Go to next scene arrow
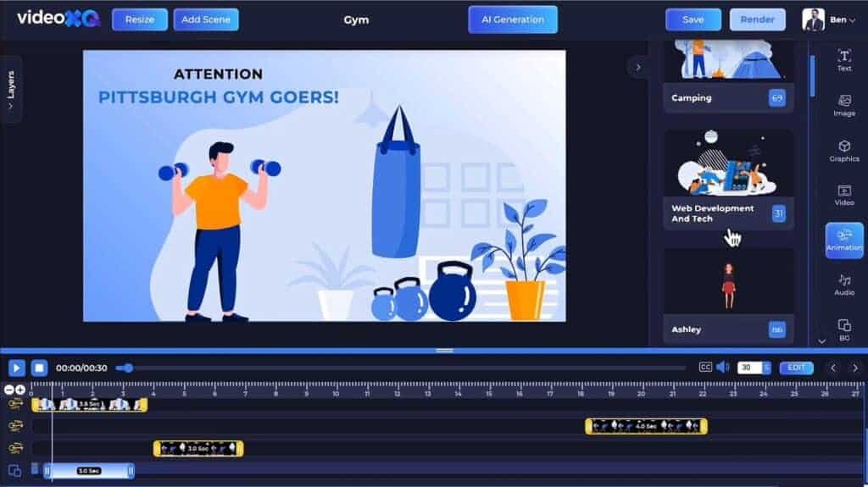This screenshot has height=487, width=868. (854, 368)
